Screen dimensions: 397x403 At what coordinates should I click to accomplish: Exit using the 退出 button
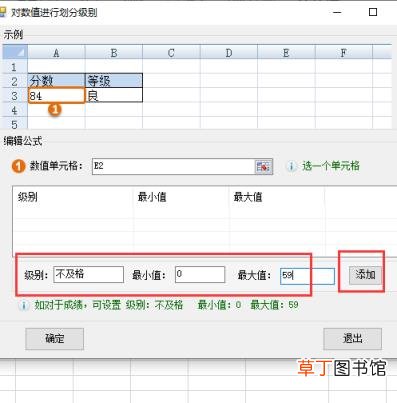pos(352,339)
